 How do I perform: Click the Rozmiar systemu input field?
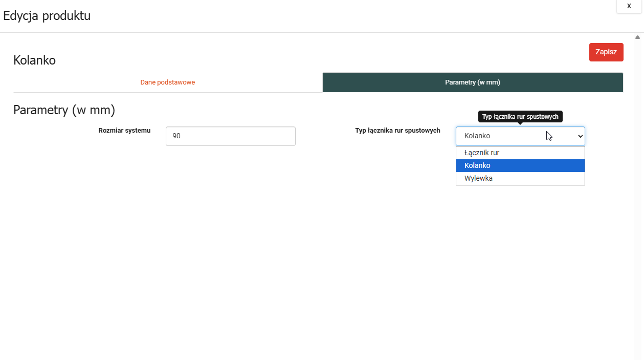click(230, 136)
